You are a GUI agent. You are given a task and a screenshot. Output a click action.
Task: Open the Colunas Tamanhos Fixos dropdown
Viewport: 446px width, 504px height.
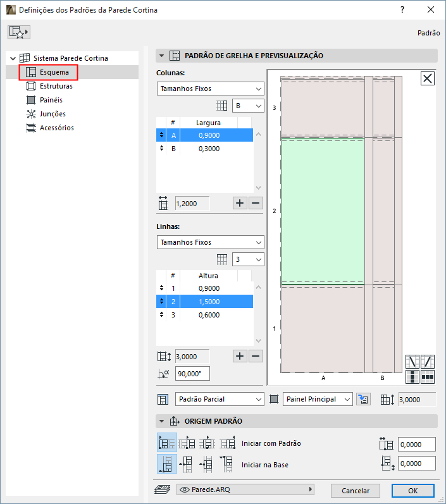click(211, 89)
